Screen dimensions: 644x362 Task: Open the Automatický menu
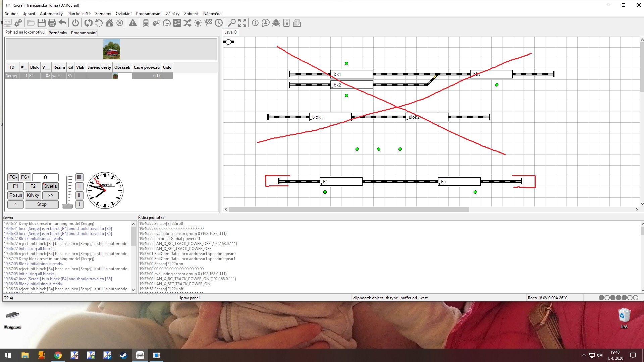51,14
